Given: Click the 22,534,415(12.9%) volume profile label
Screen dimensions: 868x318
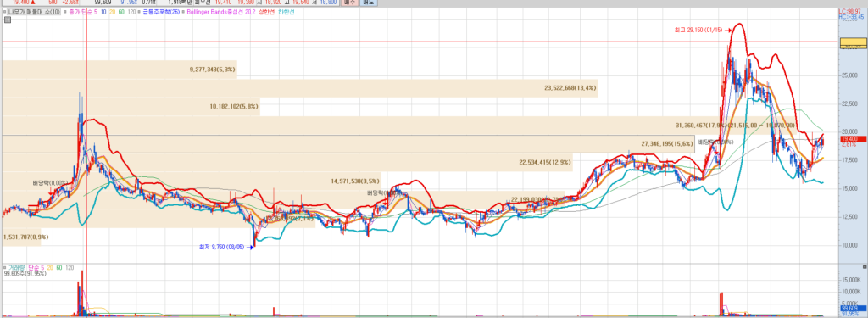Looking at the screenshot, I should 545,162.
